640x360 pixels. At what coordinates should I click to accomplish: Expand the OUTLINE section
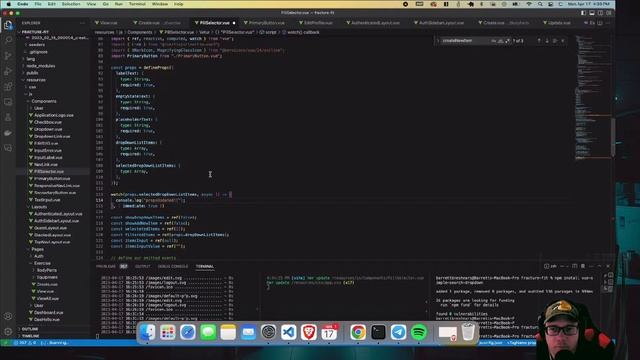coord(29,329)
